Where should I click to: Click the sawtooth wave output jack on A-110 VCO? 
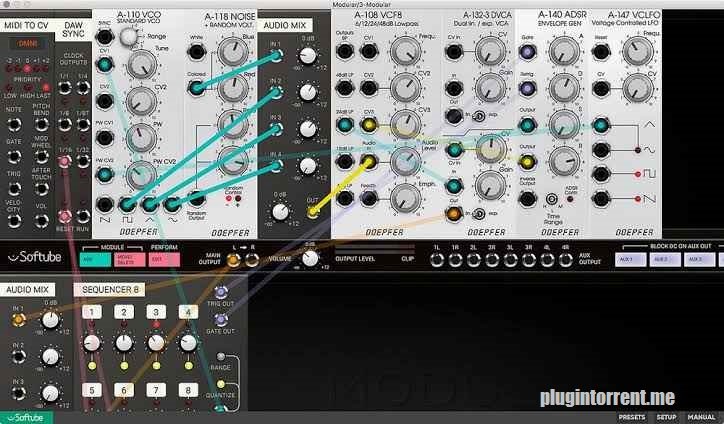(x=105, y=204)
